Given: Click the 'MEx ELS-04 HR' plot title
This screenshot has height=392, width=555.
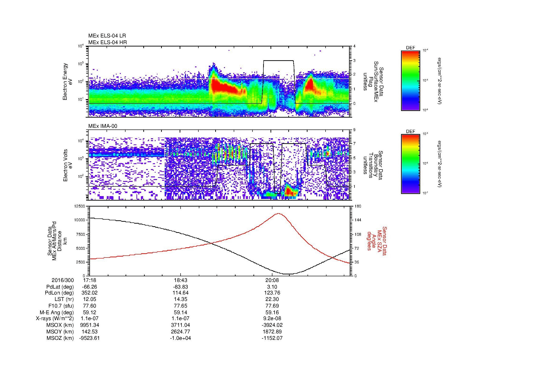Looking at the screenshot, I should coord(107,42).
